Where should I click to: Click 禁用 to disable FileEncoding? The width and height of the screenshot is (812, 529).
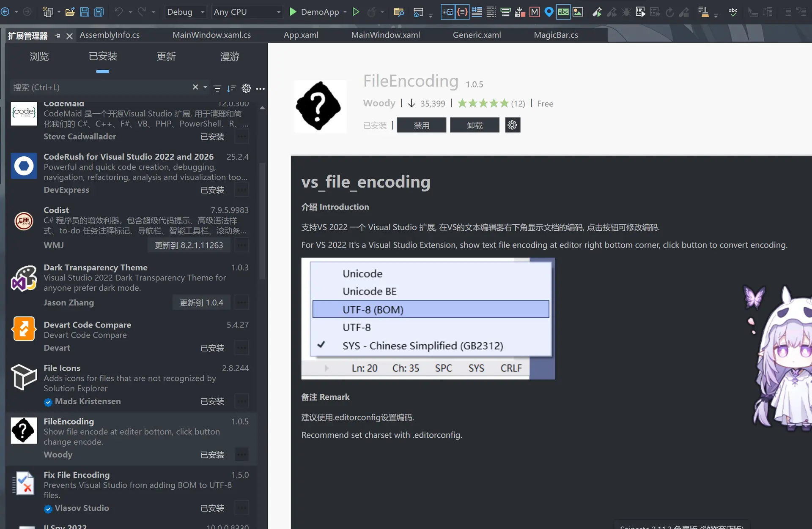422,125
